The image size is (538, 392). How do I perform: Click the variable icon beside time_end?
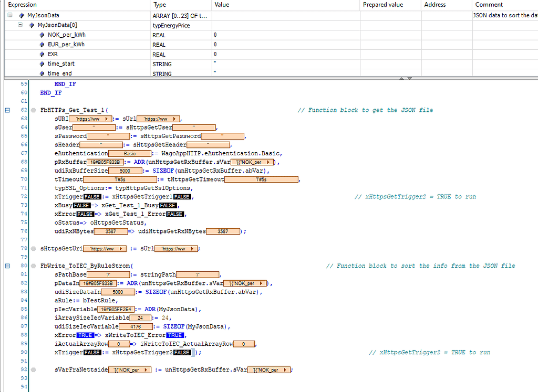(42, 73)
